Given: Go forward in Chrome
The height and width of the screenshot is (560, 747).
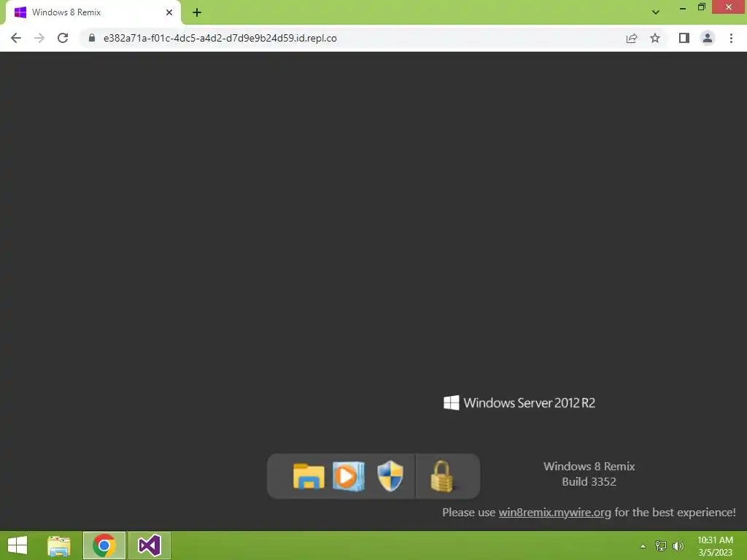Looking at the screenshot, I should coord(39,38).
